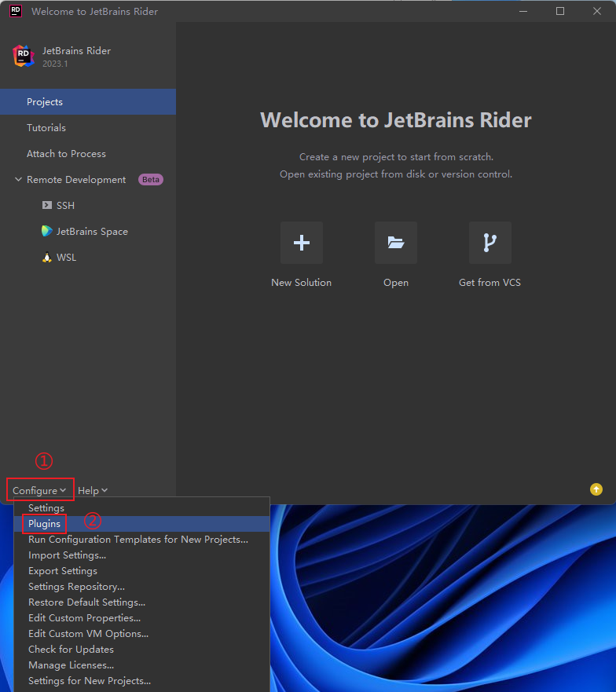
Task: Click the New Solution label
Action: (x=301, y=283)
